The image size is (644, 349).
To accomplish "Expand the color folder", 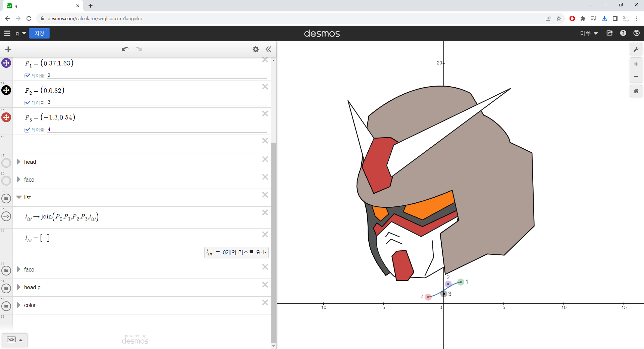I will click(19, 305).
